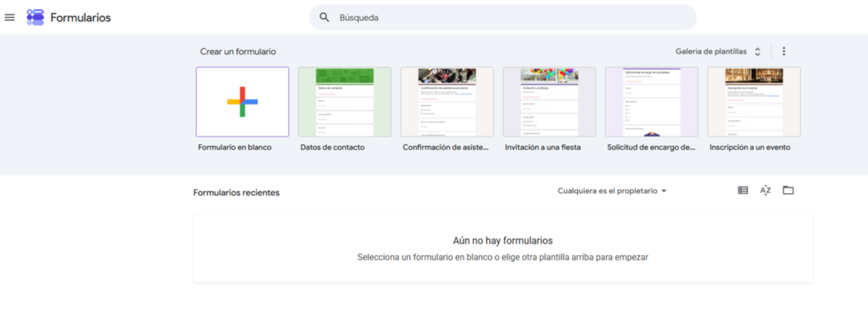This screenshot has width=868, height=323.
Task: Open the Inscripción a un evento template thumbnail
Action: 754,102
